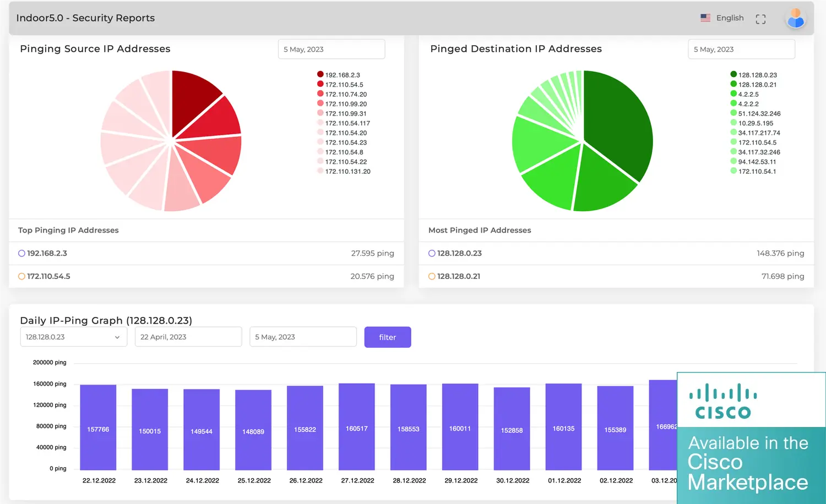Open Pinging Source date picker showing 5 May, 2023
Image resolution: width=826 pixels, height=504 pixels.
[x=331, y=50]
